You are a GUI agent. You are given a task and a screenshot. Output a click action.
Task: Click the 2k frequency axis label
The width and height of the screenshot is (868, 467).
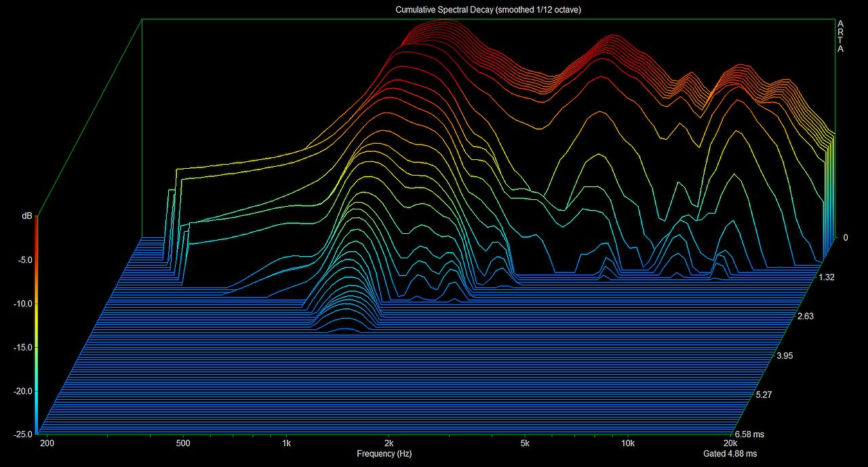(389, 444)
